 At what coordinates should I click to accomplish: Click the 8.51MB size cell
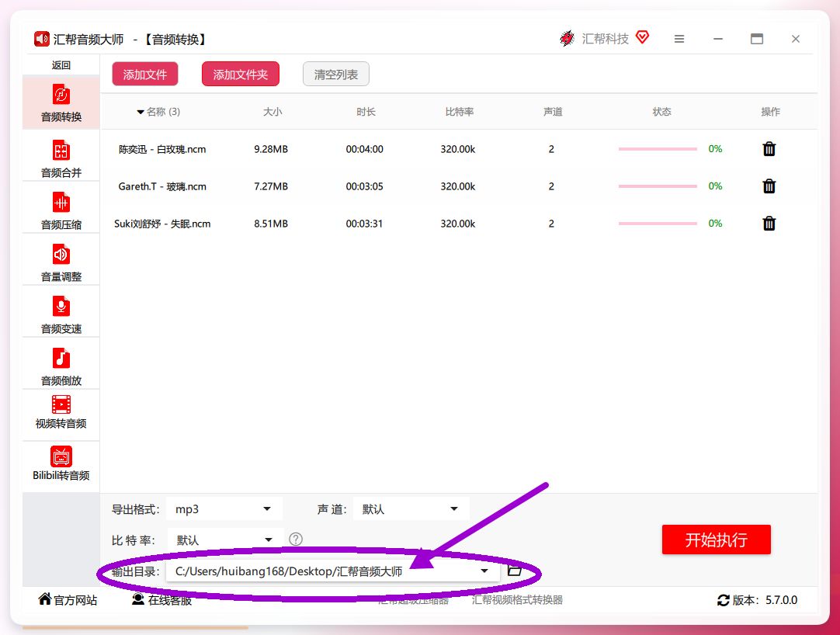pyautogui.click(x=271, y=224)
